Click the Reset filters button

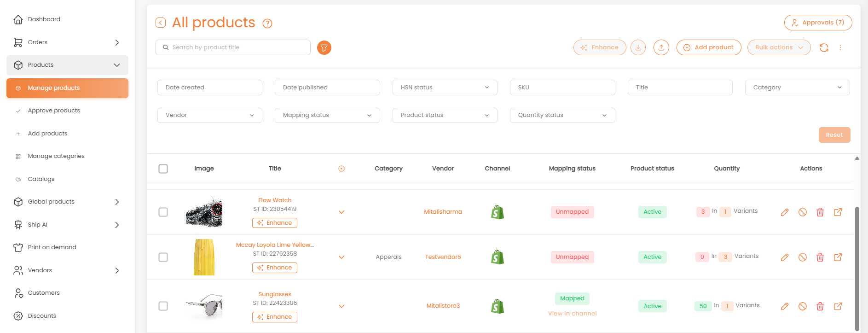click(x=834, y=135)
